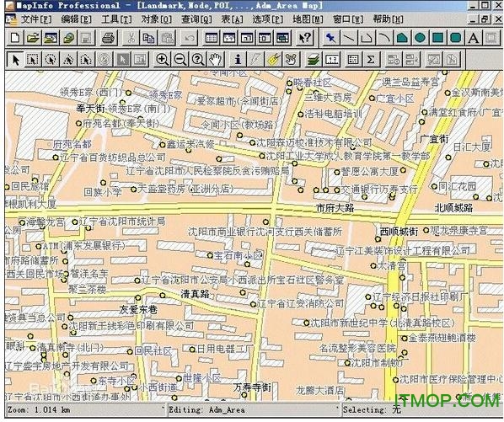Select the Info tool
The width and height of the screenshot is (504, 422).
tap(238, 60)
